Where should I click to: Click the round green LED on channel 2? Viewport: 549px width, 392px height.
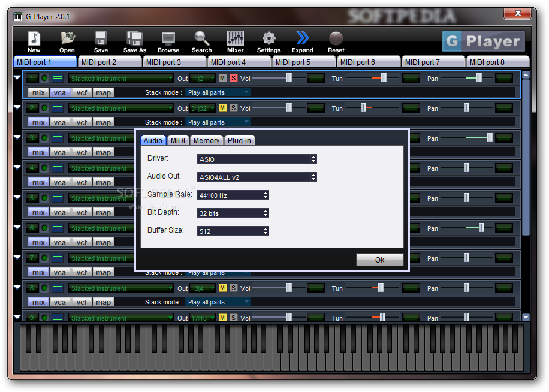click(44, 108)
